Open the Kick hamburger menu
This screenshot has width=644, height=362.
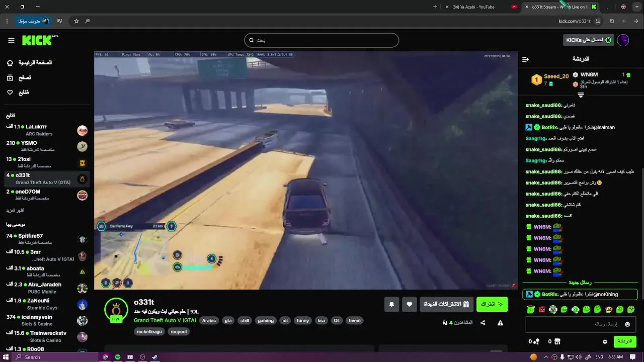click(11, 40)
